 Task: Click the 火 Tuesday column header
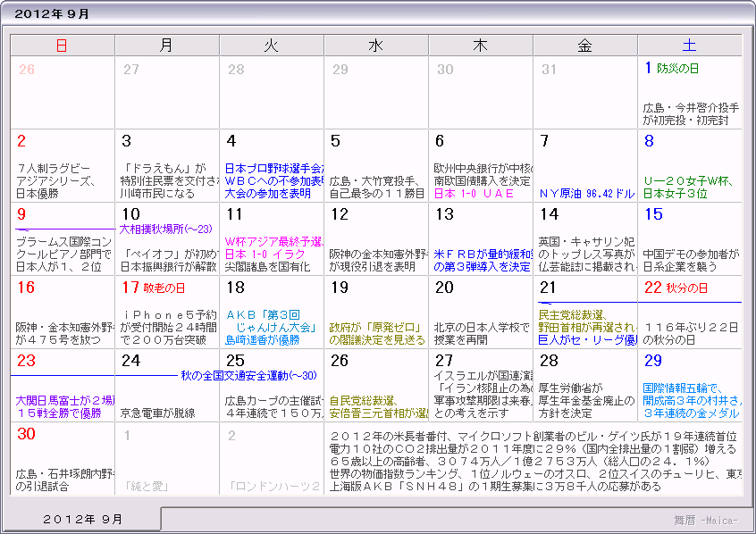272,46
